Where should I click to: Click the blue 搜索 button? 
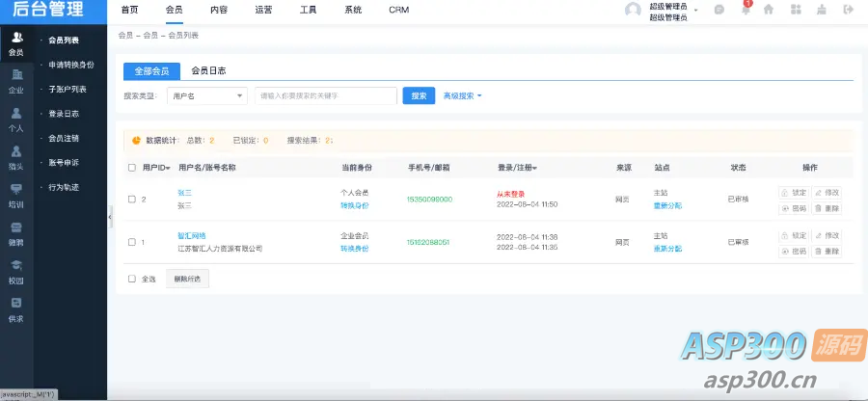(x=419, y=95)
